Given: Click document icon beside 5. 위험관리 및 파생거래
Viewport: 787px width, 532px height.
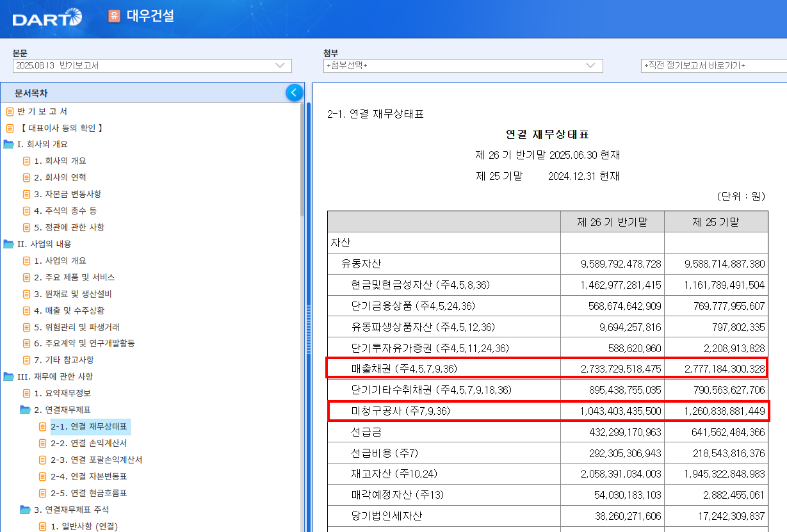Looking at the screenshot, I should click(x=26, y=327).
